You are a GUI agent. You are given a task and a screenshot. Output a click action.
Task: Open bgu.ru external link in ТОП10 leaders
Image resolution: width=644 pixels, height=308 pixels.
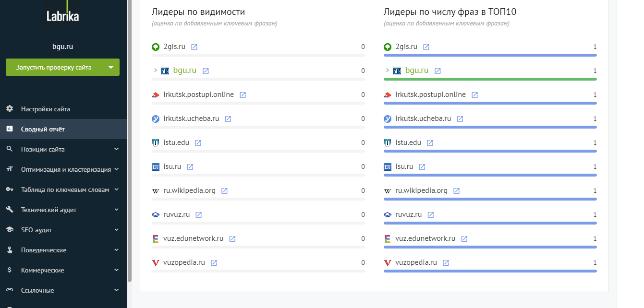[x=437, y=71]
